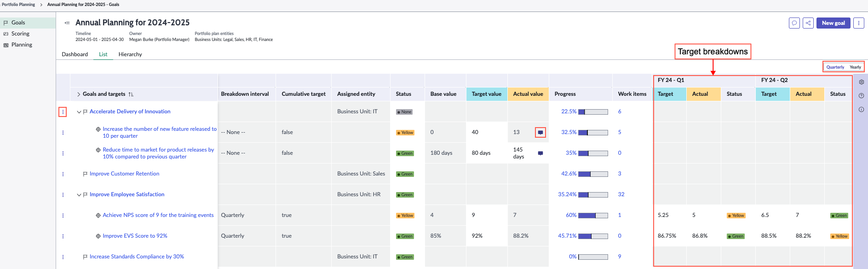
Task: Switch breakdown view to Yearly
Action: point(855,67)
